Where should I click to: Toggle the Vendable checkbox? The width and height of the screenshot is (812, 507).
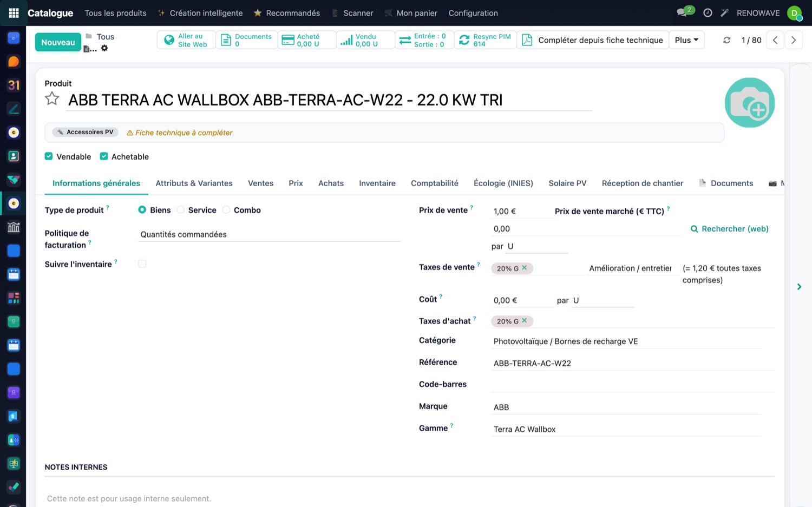[x=49, y=156]
